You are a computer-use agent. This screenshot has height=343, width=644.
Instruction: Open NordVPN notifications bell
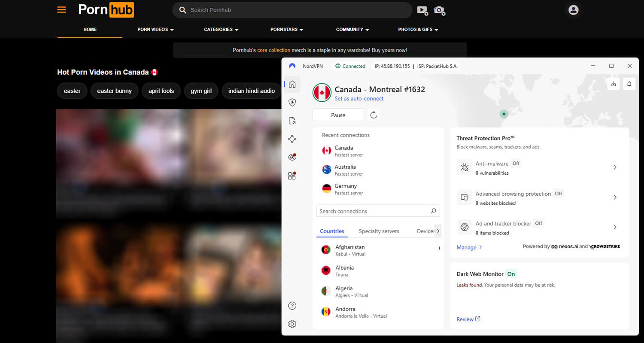click(x=629, y=84)
